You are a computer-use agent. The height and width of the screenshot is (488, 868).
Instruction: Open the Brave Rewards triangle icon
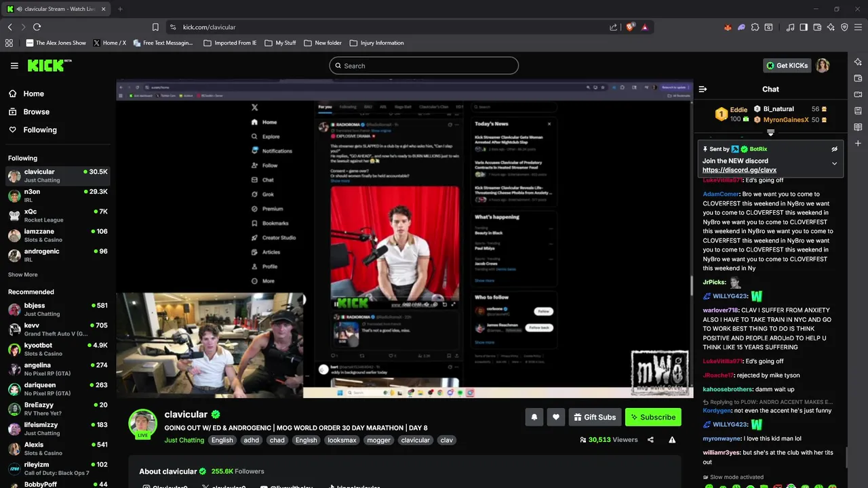click(644, 27)
